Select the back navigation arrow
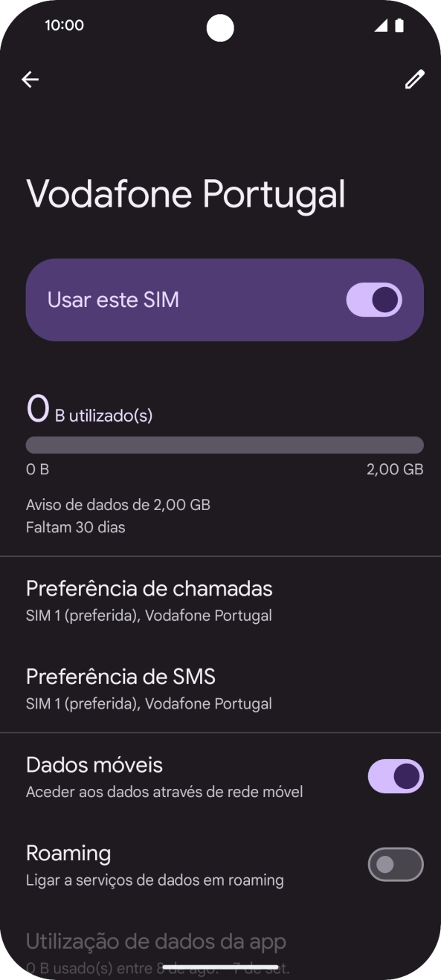The height and width of the screenshot is (980, 441). point(30,79)
